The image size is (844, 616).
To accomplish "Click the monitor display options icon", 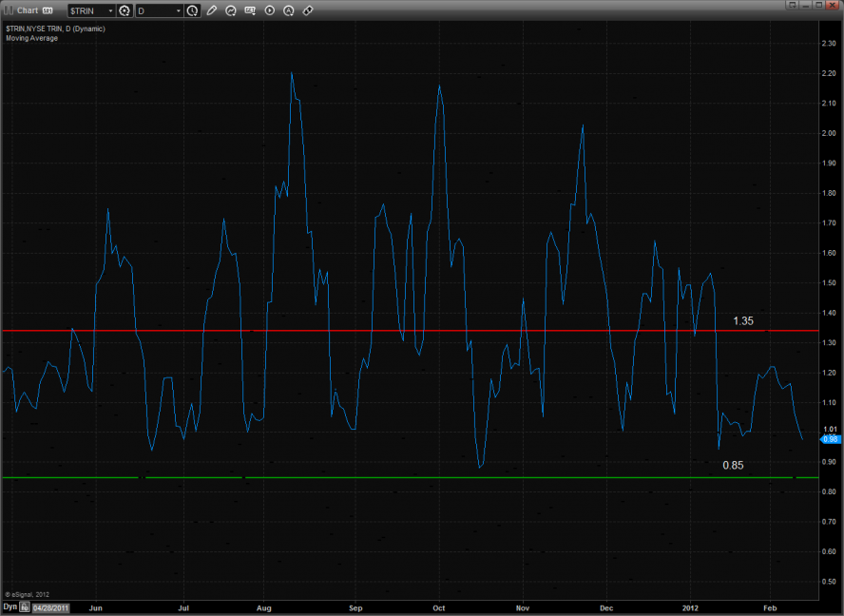I will 250,10.
